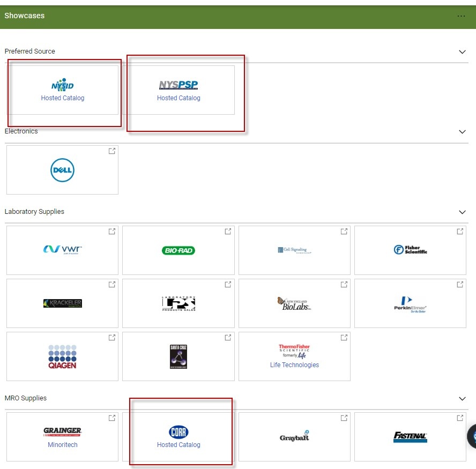The width and height of the screenshot is (476, 469).
Task: Click the Krackeler Scientific logo
Action: click(62, 303)
